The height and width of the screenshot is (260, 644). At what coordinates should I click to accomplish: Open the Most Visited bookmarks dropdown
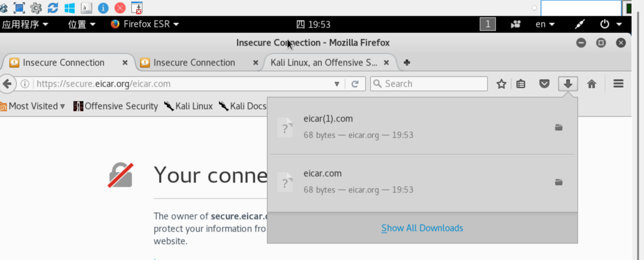tap(32, 106)
